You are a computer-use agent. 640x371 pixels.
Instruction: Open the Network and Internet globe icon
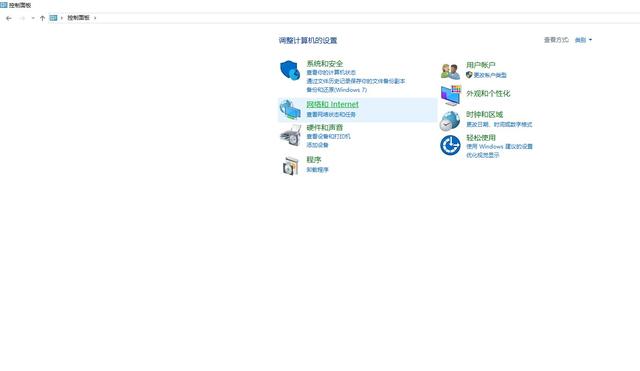point(290,109)
